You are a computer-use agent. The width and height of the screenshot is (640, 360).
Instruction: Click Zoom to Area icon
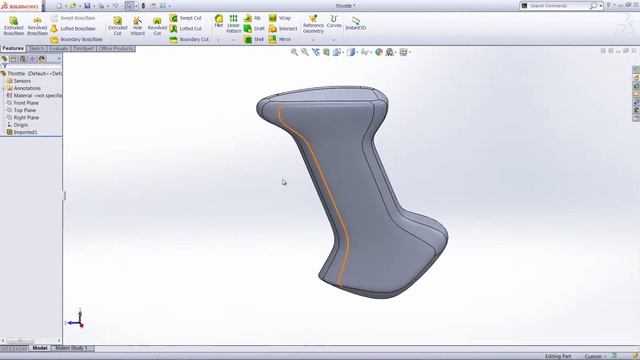pyautogui.click(x=305, y=52)
